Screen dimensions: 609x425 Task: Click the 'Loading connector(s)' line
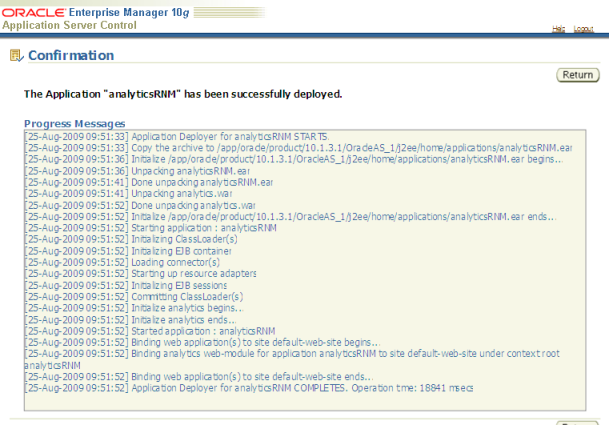coord(122,262)
